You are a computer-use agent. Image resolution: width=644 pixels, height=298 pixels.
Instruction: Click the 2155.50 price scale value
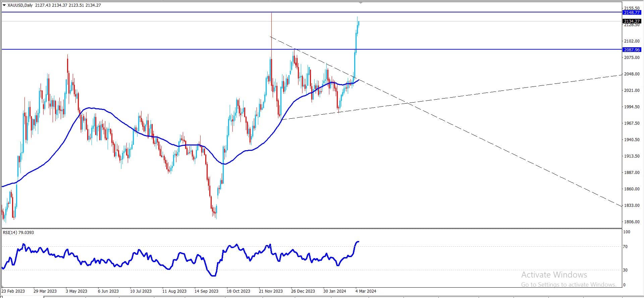click(x=632, y=8)
